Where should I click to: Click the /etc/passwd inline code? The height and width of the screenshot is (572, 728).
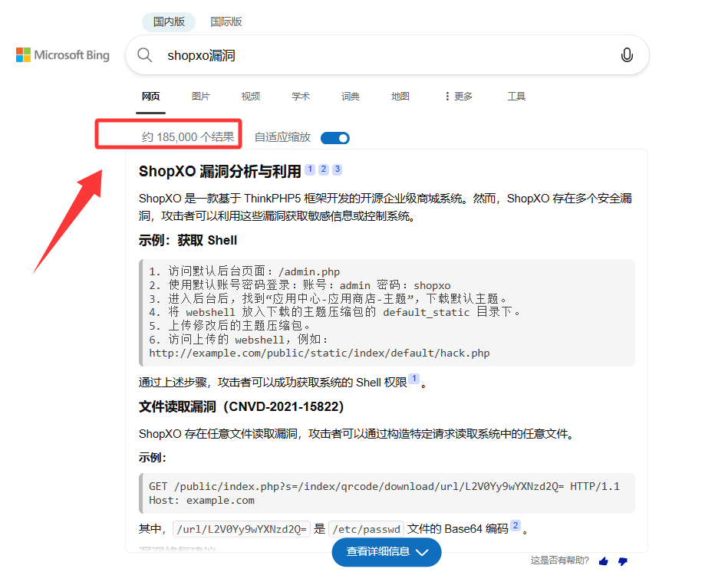pos(367,529)
